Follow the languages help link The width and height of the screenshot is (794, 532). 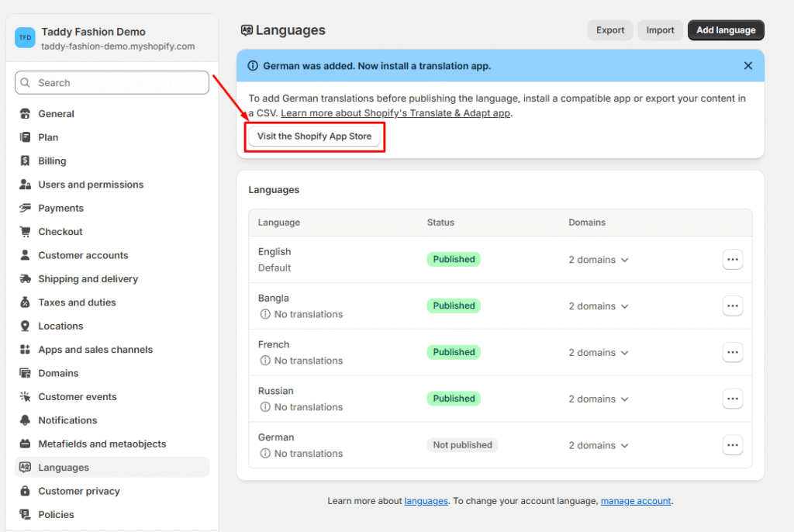(x=426, y=501)
